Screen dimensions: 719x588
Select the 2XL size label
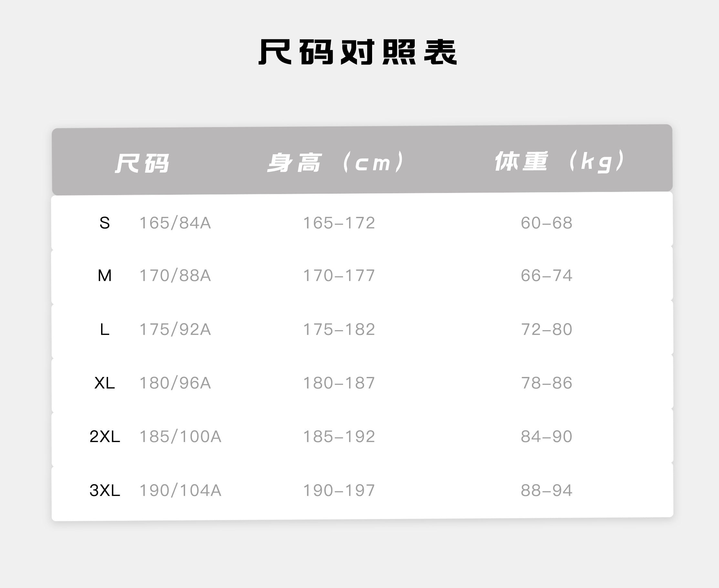coord(104,437)
